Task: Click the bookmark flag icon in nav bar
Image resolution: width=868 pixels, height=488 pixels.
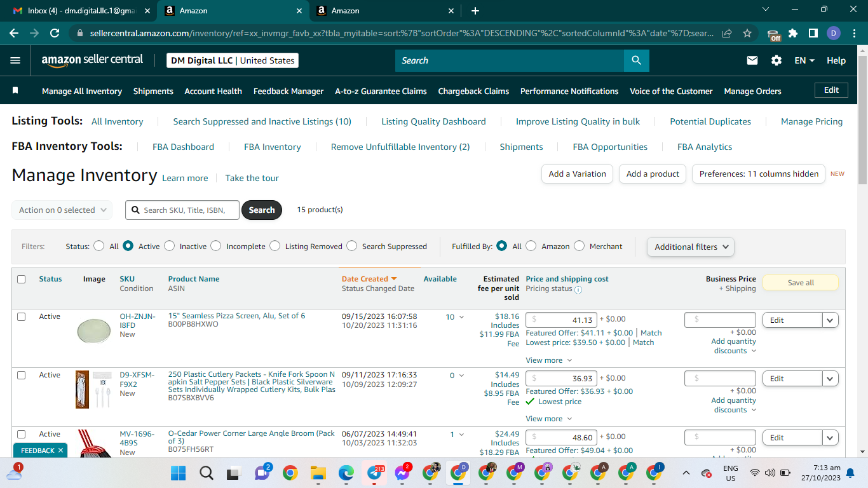Action: 15,91
